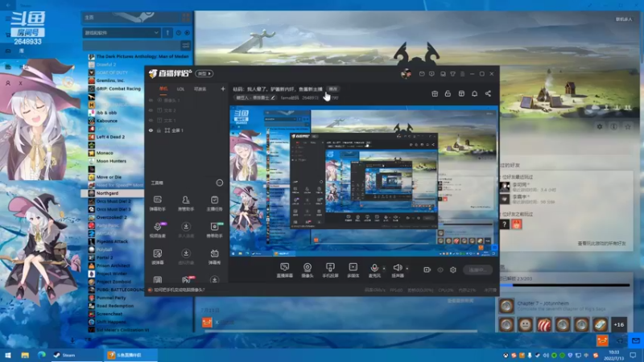644x362 pixels.
Task: Click the taskbar clock
Action: (614, 355)
